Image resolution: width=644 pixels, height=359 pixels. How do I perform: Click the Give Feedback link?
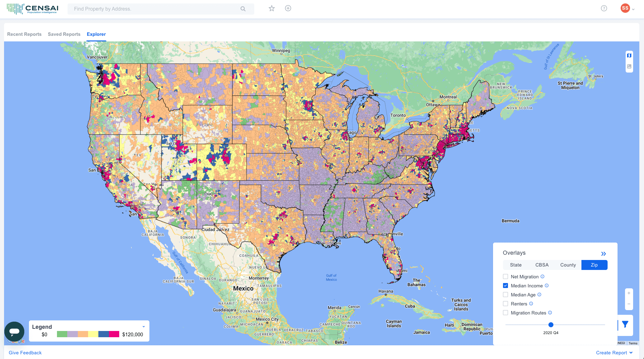25,352
